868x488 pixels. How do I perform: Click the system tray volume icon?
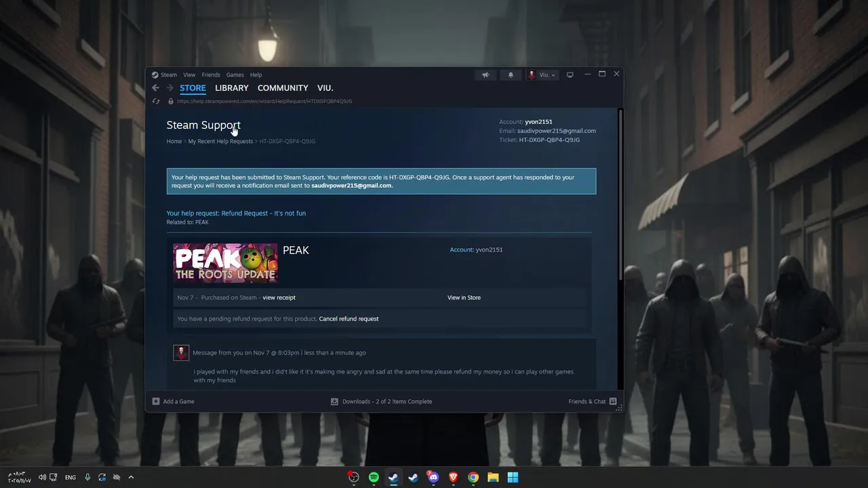point(42,477)
